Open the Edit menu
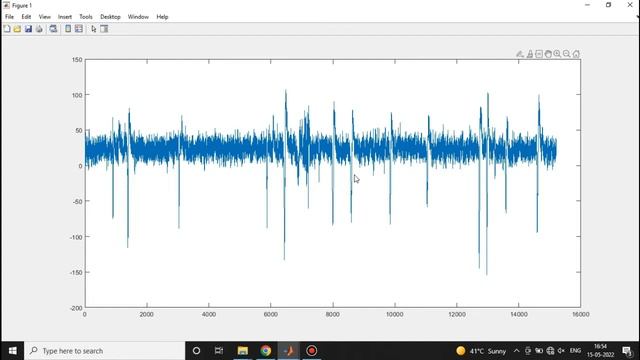 pyautogui.click(x=26, y=17)
